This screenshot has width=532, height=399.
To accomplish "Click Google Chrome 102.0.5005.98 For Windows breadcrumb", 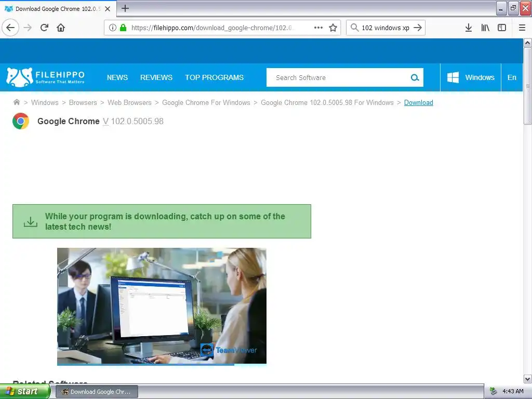I will click(327, 102).
